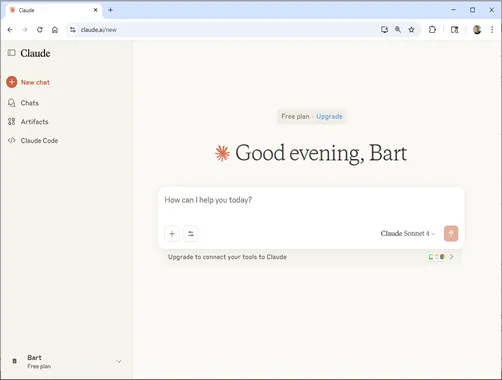The height and width of the screenshot is (380, 502).
Task: Open the browser extensions puzzle icon
Action: pyautogui.click(x=432, y=30)
